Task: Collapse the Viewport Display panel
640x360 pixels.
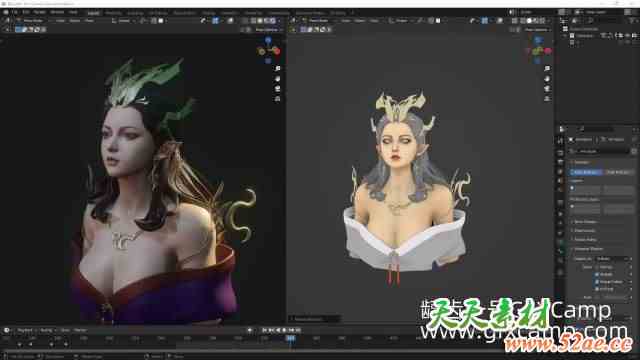Action: coord(588,249)
